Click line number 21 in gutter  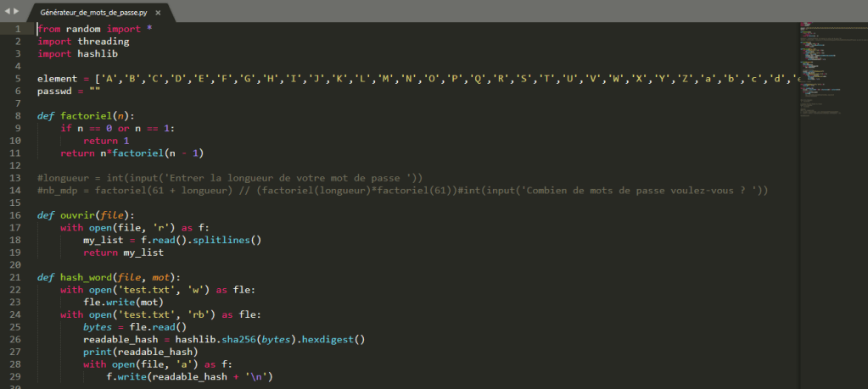pyautogui.click(x=14, y=277)
